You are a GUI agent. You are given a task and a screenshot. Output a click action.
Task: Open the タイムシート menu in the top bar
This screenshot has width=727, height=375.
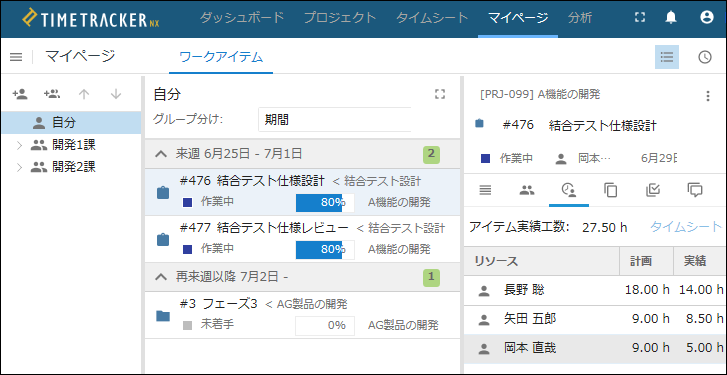point(432,18)
